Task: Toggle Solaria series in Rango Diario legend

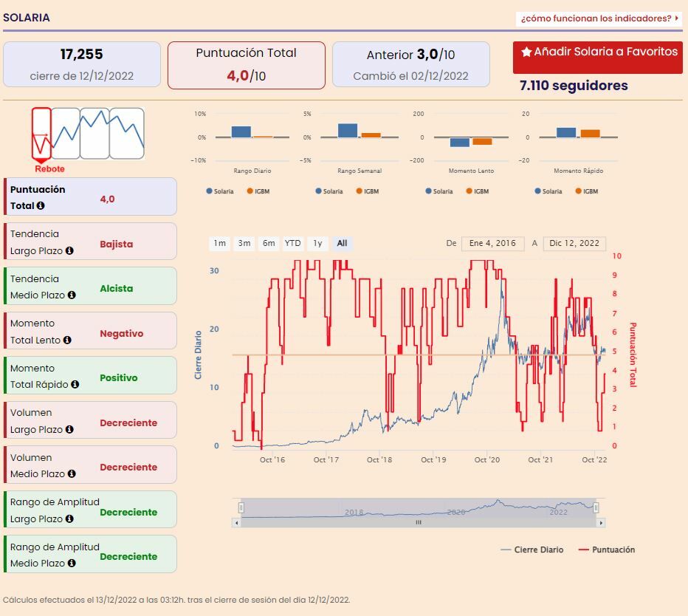Action: point(220,191)
